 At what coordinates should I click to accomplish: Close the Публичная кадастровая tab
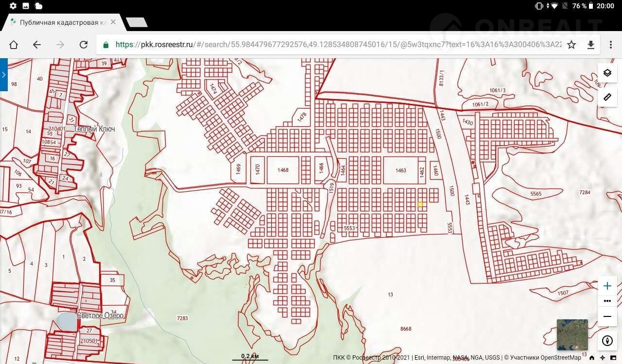click(113, 22)
